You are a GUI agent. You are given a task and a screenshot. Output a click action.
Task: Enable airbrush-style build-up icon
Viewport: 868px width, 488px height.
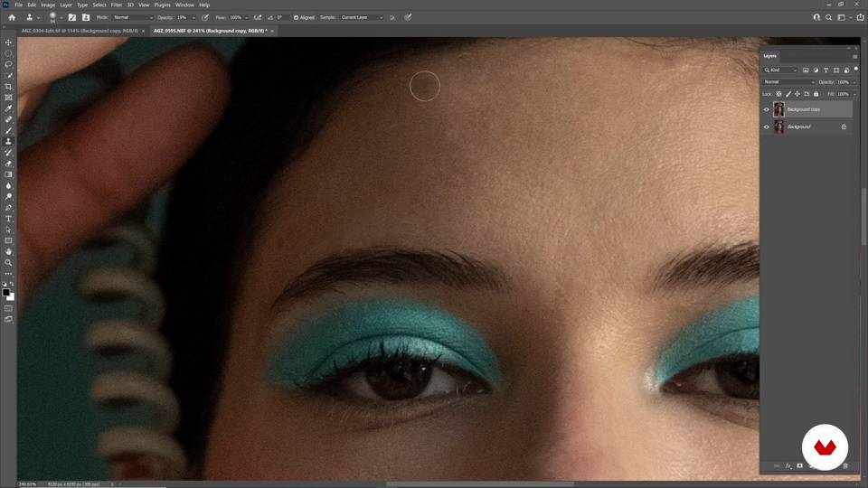(x=258, y=18)
